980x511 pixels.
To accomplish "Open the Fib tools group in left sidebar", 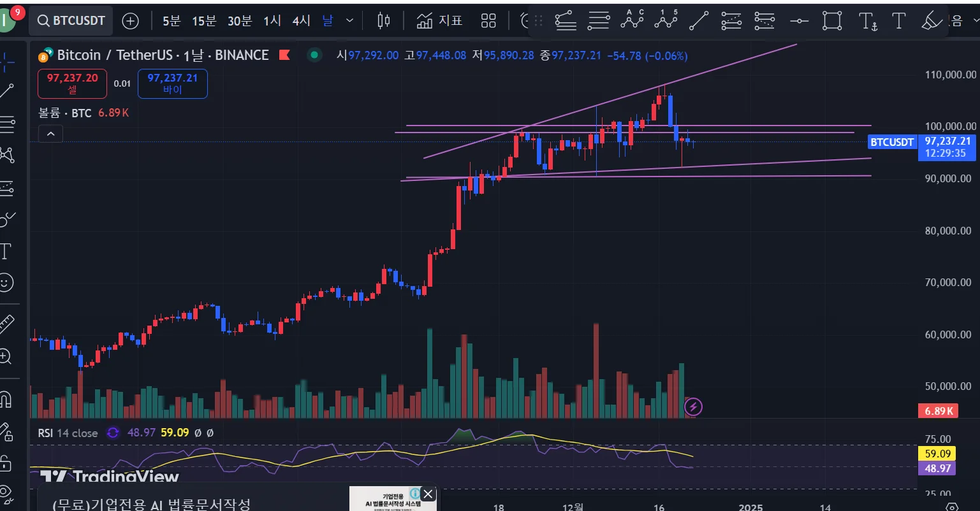I will pos(7,124).
